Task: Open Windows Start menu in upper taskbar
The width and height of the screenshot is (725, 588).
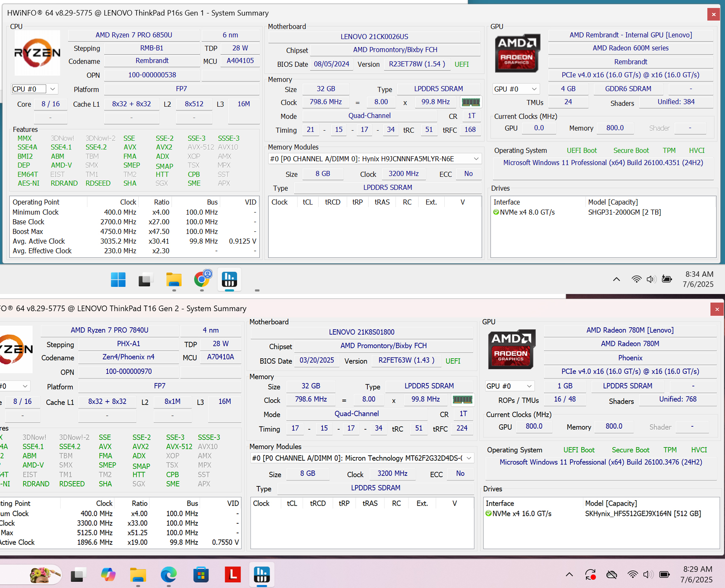Action: tap(118, 279)
